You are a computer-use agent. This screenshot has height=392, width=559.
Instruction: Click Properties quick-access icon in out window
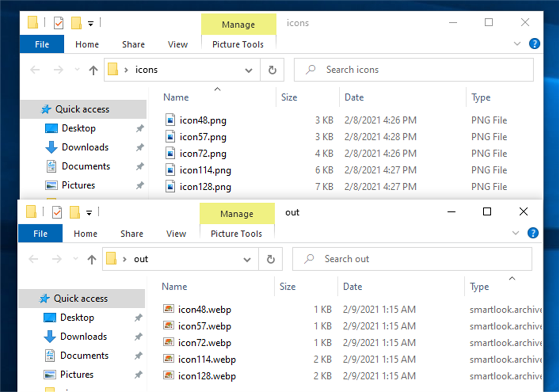57,212
